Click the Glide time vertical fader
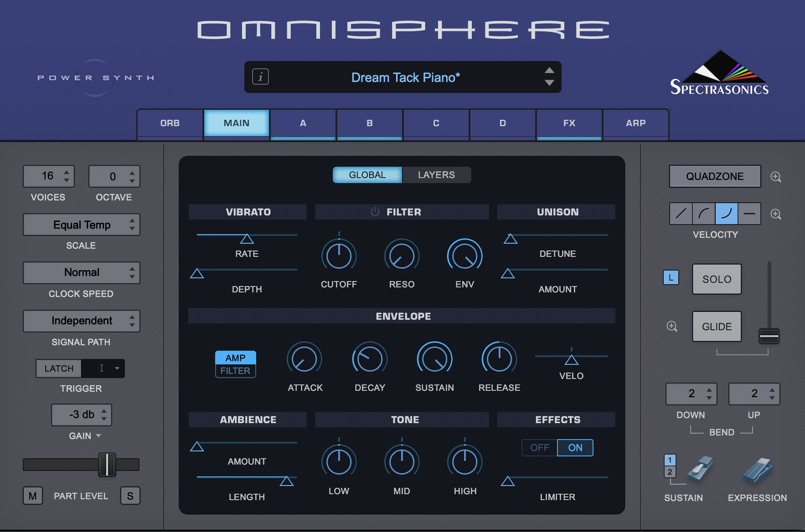The image size is (805, 532). [769, 336]
